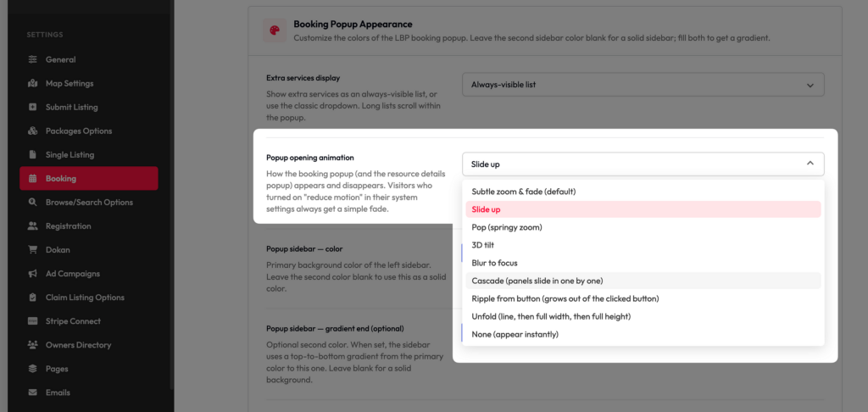The width and height of the screenshot is (868, 412).
Task: Open Claim Listing Options
Action: click(88, 298)
